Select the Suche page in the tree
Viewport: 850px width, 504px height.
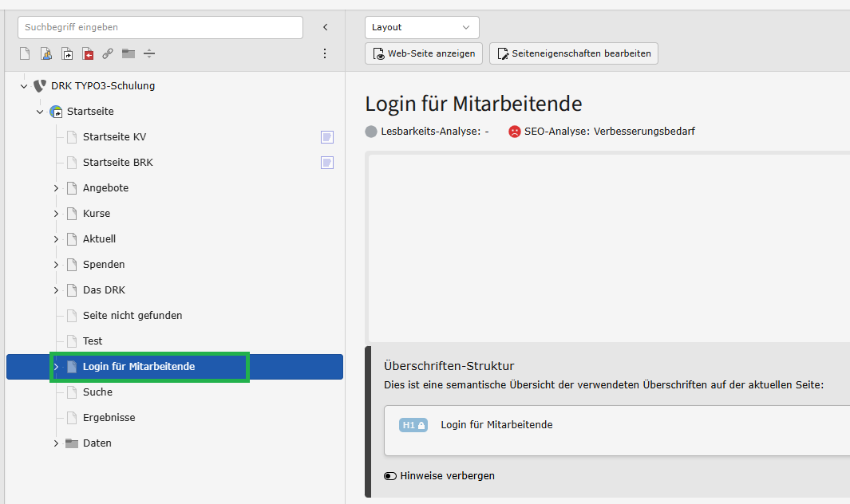point(97,392)
